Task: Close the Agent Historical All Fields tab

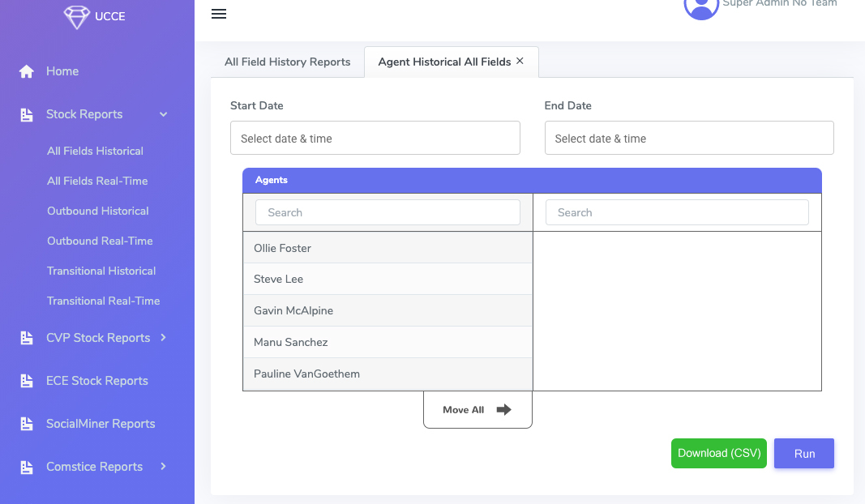Action: tap(520, 62)
